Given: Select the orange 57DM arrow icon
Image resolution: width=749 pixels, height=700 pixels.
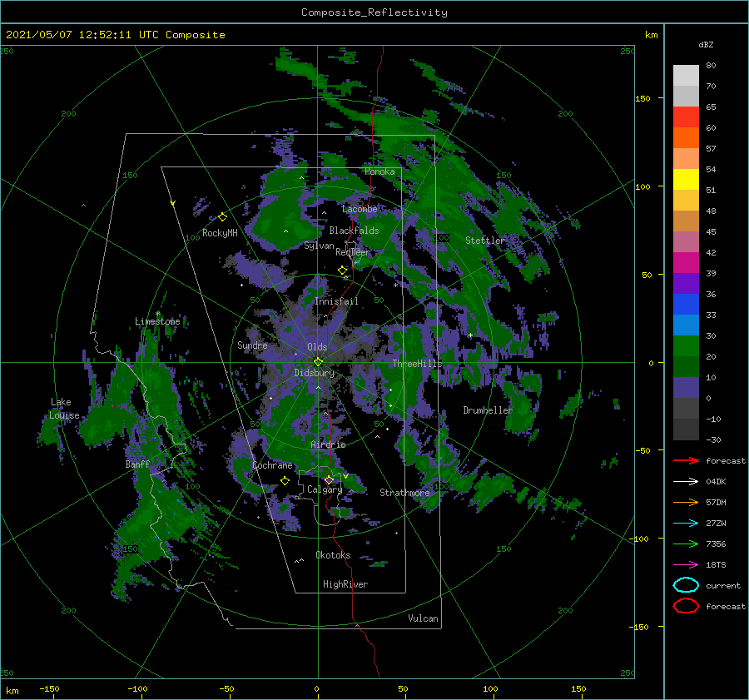Looking at the screenshot, I should [x=686, y=502].
